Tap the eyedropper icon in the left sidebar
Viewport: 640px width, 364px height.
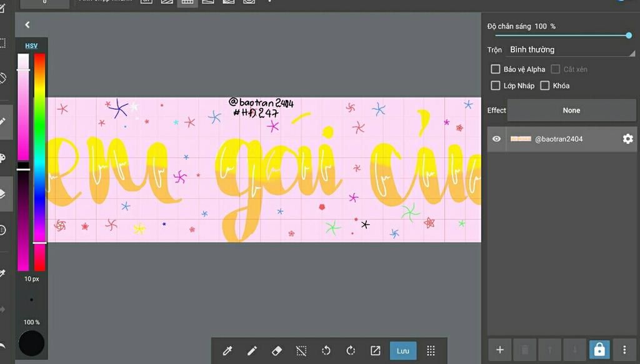[3, 273]
